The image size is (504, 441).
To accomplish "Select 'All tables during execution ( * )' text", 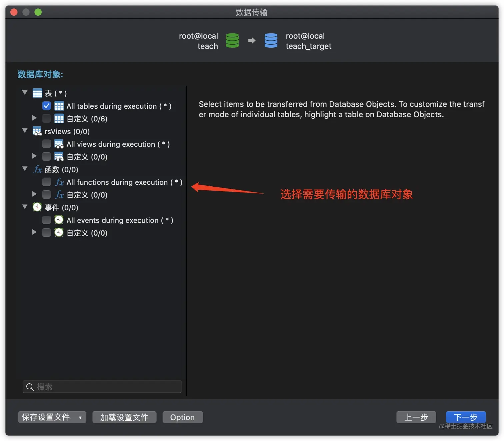I will pyautogui.click(x=119, y=106).
